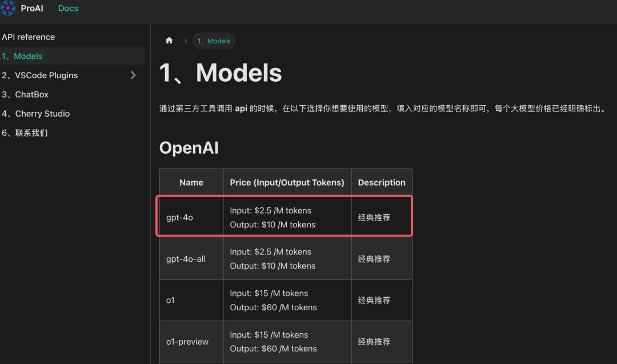Click the o1 row price cell
Screen dimensions: 617x364
coord(287,300)
